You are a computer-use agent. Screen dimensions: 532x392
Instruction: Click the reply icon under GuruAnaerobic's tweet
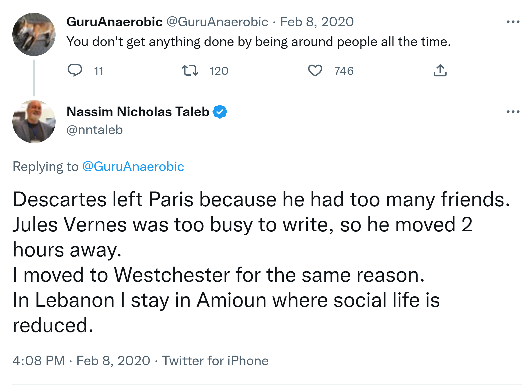75,70
